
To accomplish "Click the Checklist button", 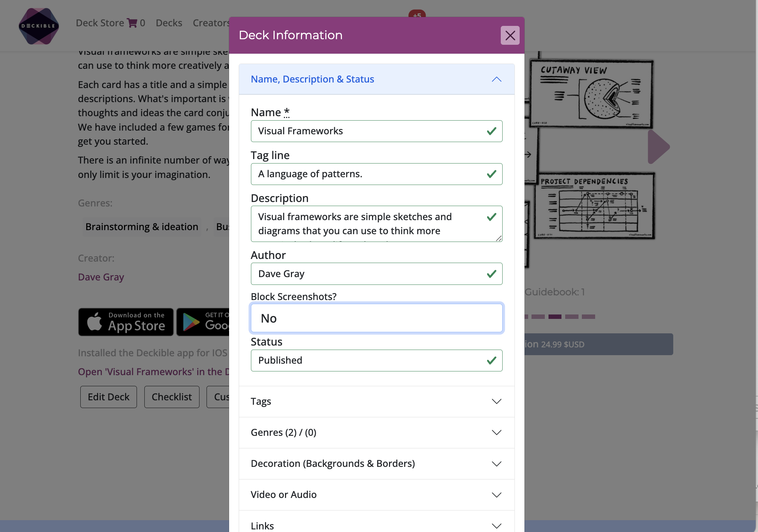I will 172,397.
